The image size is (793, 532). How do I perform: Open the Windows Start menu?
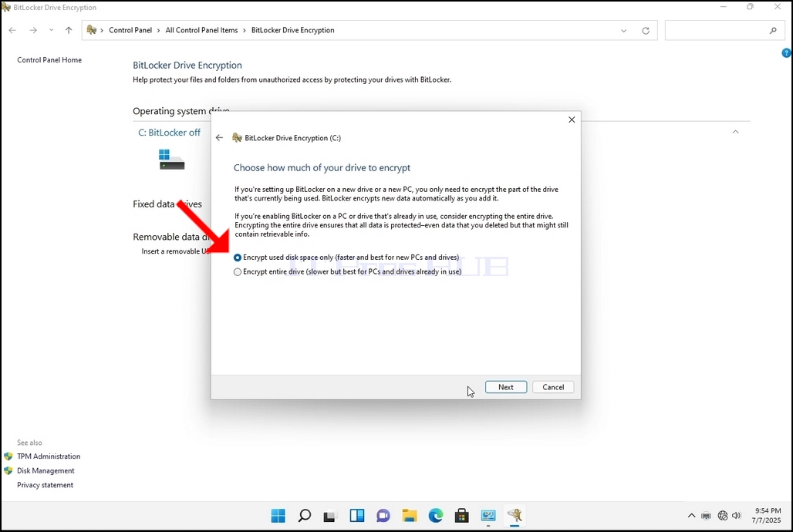click(278, 516)
